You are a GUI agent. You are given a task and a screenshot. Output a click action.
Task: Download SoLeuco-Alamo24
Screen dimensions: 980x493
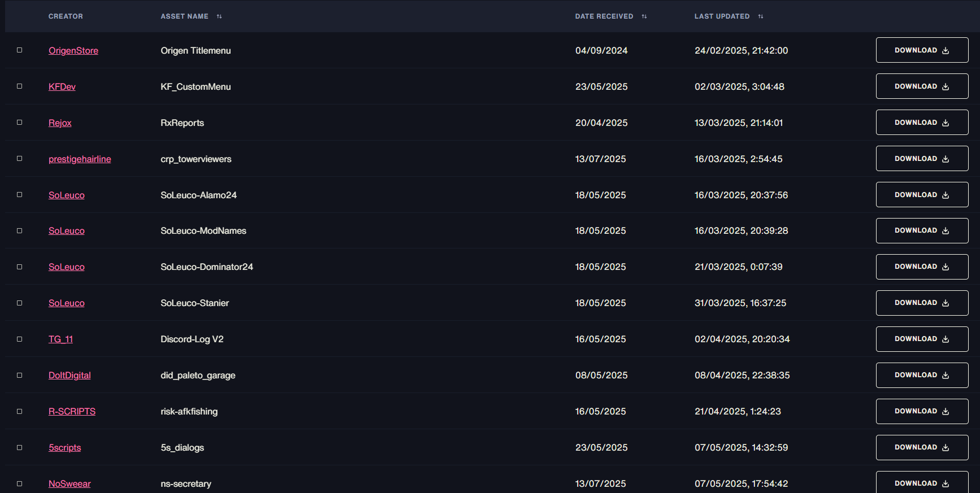pos(922,195)
